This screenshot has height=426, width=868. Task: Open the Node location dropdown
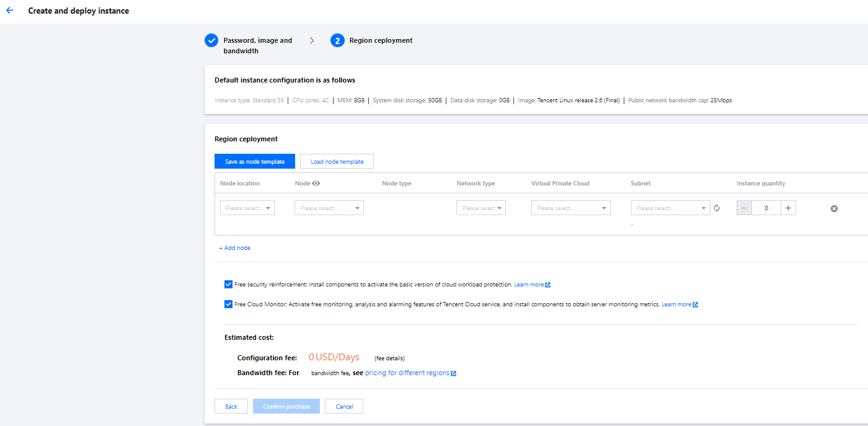247,208
